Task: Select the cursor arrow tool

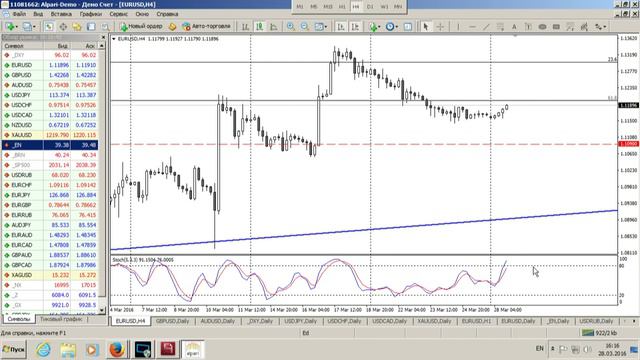Action: [426, 27]
